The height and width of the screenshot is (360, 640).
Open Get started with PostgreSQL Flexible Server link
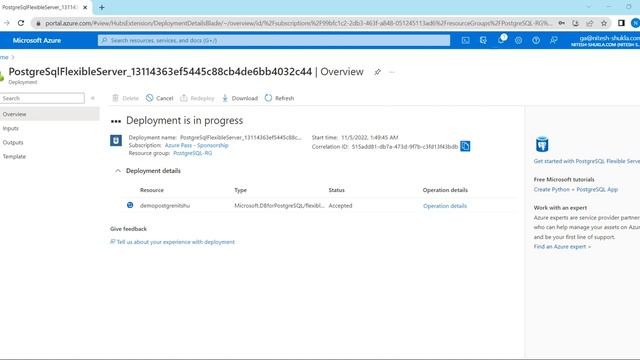click(x=587, y=161)
